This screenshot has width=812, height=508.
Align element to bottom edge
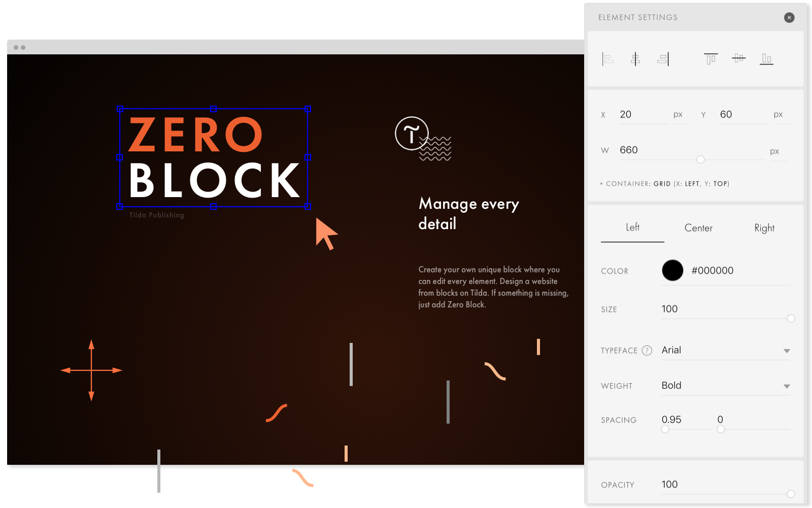[766, 59]
